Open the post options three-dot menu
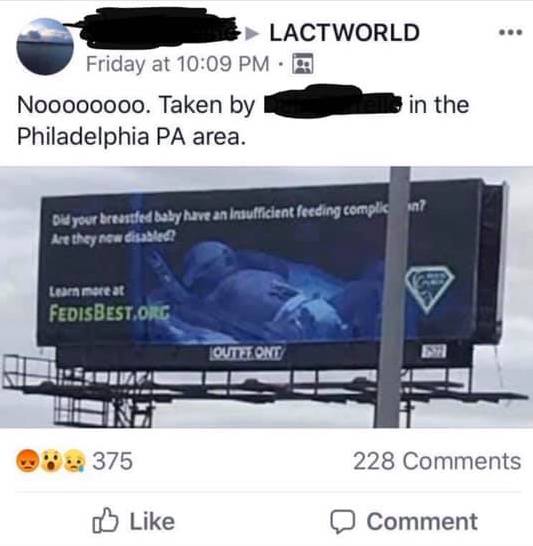 510,32
